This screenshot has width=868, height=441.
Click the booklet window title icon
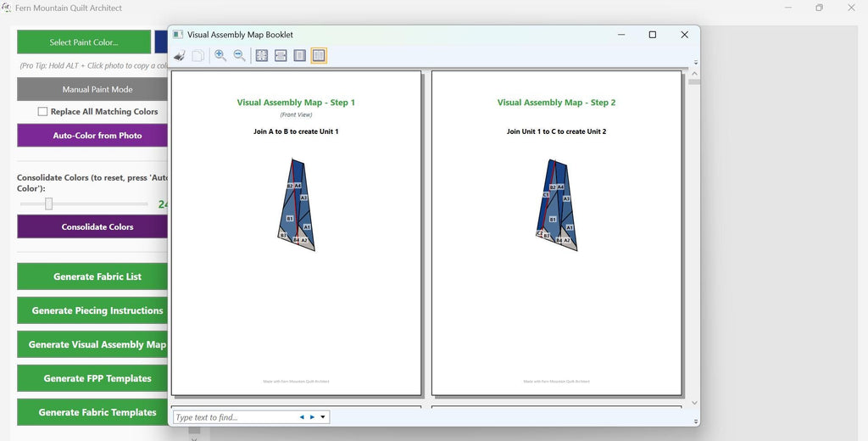[x=178, y=35]
